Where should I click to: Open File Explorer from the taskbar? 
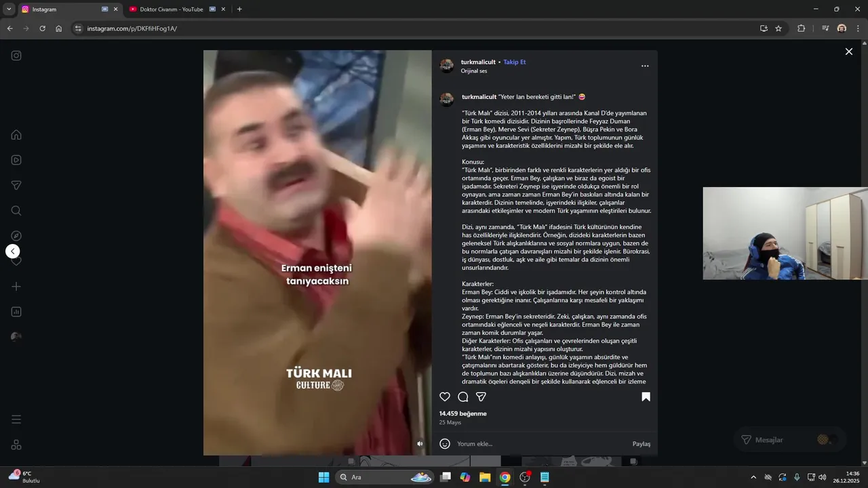point(485,477)
